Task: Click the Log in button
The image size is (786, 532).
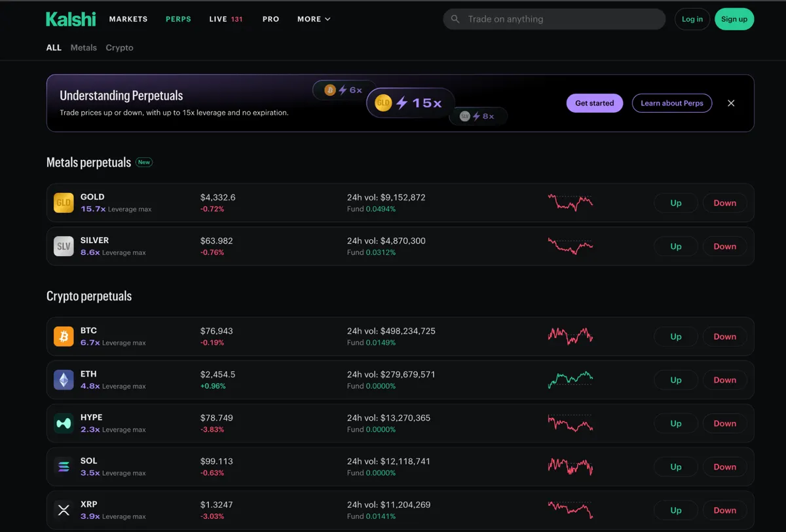Action: pos(692,19)
